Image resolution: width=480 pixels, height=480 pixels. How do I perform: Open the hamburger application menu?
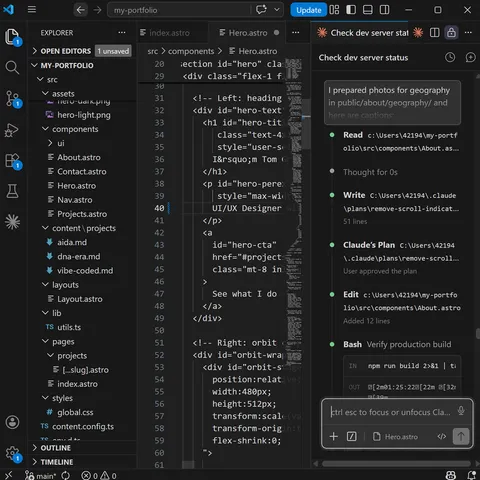tap(32, 10)
